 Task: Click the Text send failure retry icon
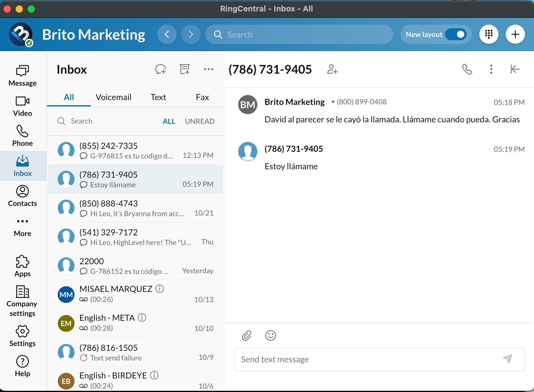tap(84, 358)
